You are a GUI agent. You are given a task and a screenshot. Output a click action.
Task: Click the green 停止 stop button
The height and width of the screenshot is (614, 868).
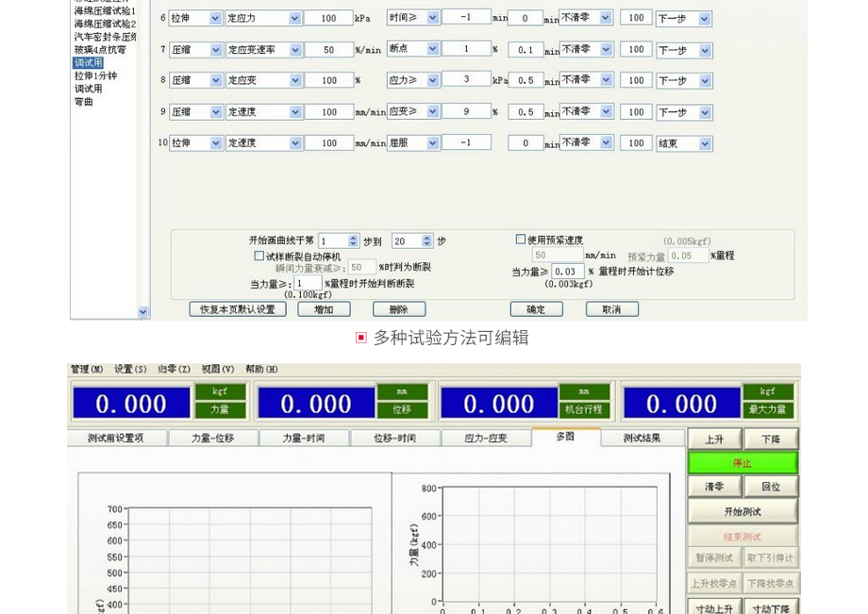[x=743, y=463]
